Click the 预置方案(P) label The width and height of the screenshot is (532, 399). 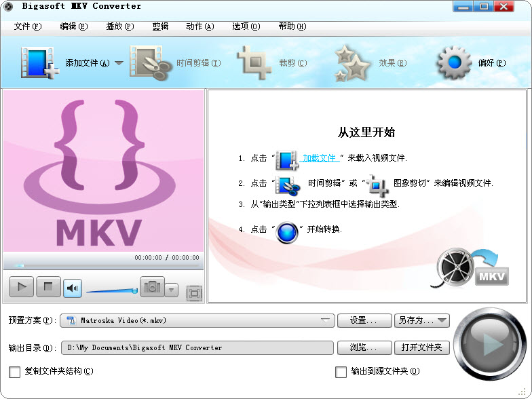(33, 320)
